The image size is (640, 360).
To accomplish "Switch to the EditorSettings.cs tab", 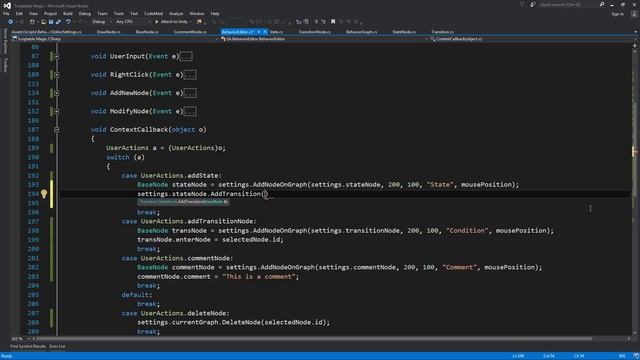I will click(47, 32).
